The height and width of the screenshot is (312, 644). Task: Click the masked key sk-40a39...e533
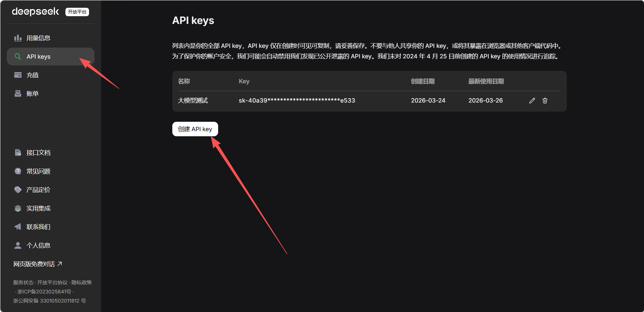pos(297,101)
